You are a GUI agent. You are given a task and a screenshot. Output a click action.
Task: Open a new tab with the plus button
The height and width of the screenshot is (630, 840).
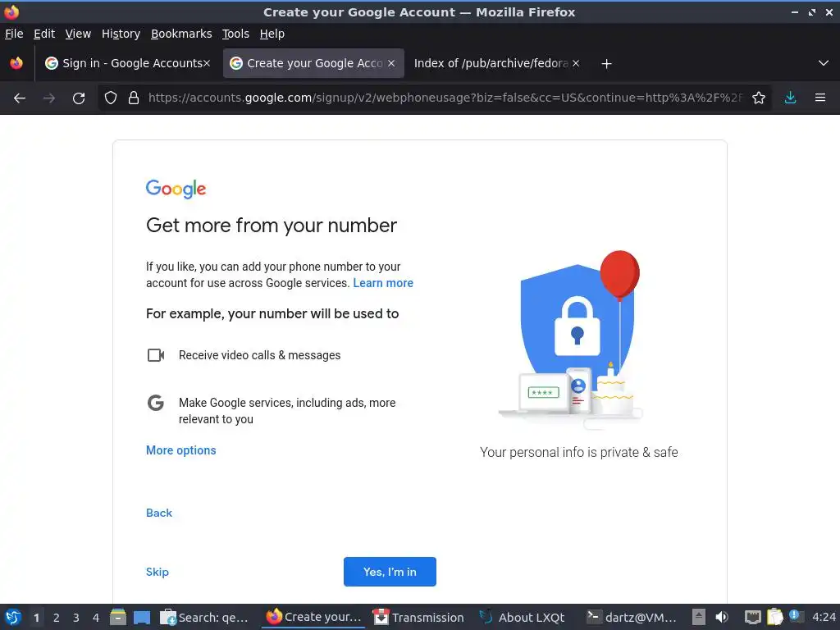[606, 64]
